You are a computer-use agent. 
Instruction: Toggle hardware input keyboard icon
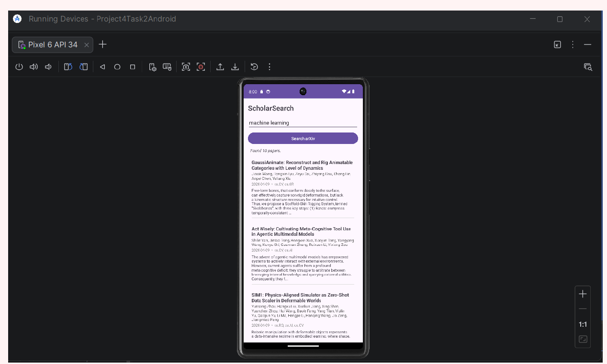click(167, 67)
